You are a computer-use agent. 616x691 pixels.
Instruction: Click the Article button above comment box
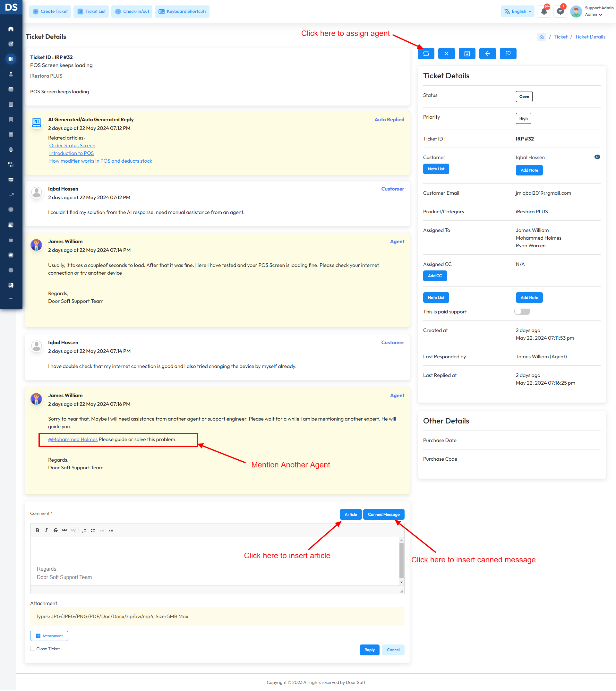point(351,515)
